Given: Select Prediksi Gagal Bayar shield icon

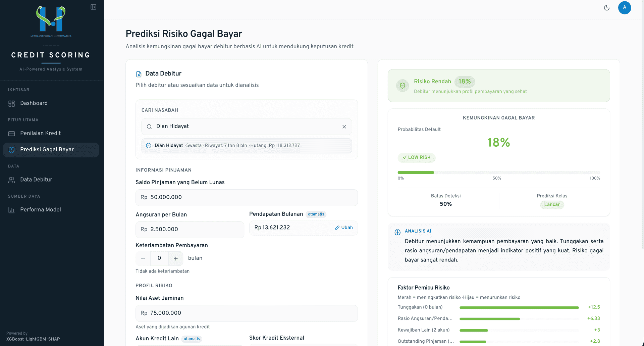Looking at the screenshot, I should [12, 150].
